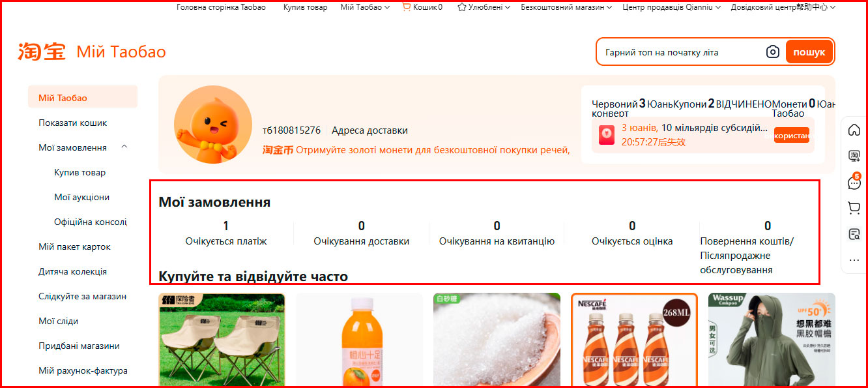Click the orange mascot profile avatar
This screenshot has height=388, width=868.
click(x=213, y=125)
